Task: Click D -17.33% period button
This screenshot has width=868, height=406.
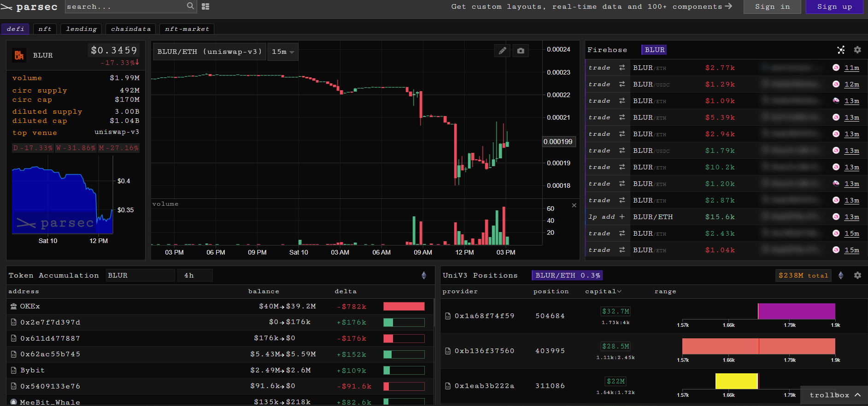Action: 33,148
